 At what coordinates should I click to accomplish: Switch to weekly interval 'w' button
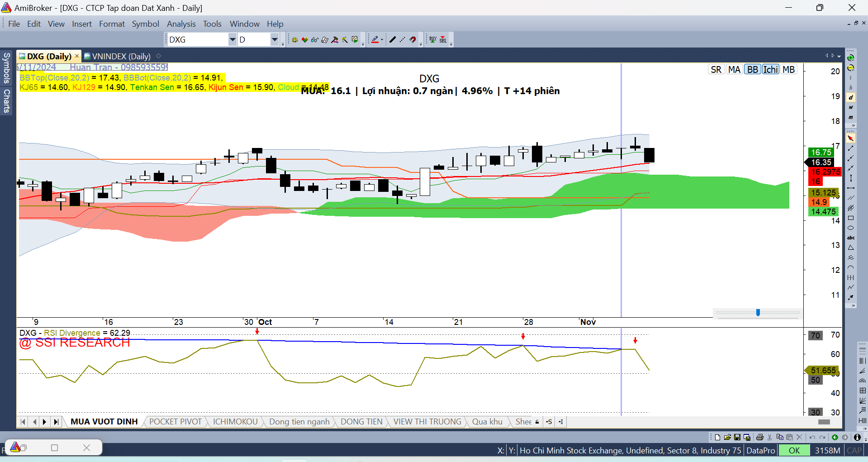(851, 108)
